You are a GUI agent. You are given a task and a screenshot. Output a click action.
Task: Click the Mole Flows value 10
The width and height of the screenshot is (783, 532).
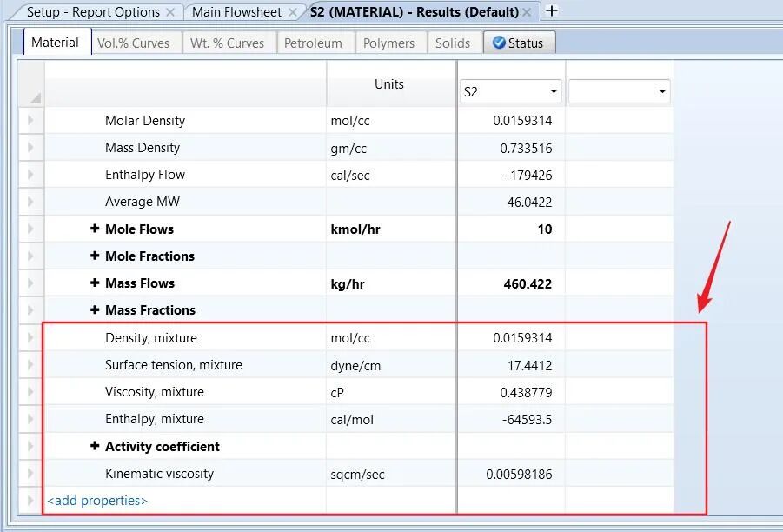tap(545, 229)
